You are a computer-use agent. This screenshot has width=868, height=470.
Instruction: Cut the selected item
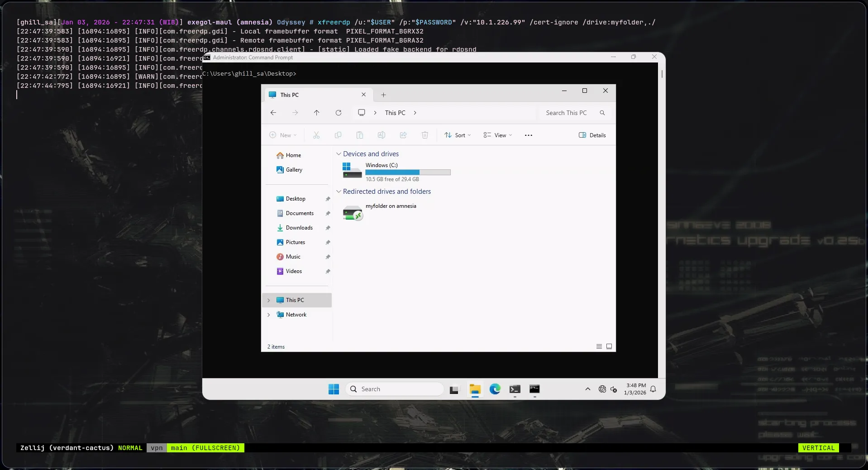[316, 135]
